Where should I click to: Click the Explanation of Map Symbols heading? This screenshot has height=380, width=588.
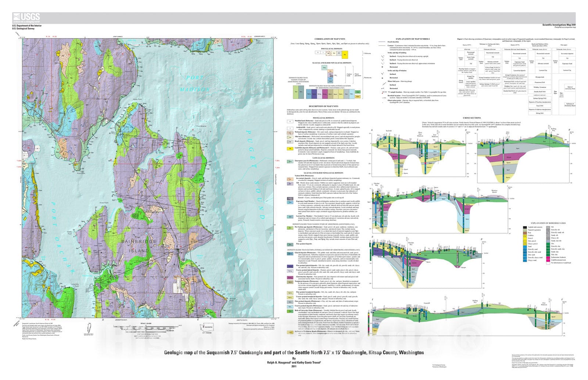[x=412, y=39]
